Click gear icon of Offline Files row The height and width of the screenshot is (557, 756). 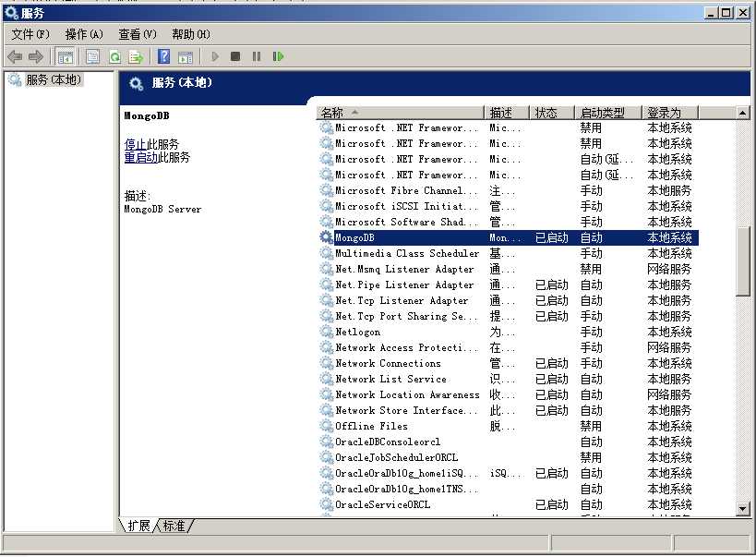(x=327, y=426)
